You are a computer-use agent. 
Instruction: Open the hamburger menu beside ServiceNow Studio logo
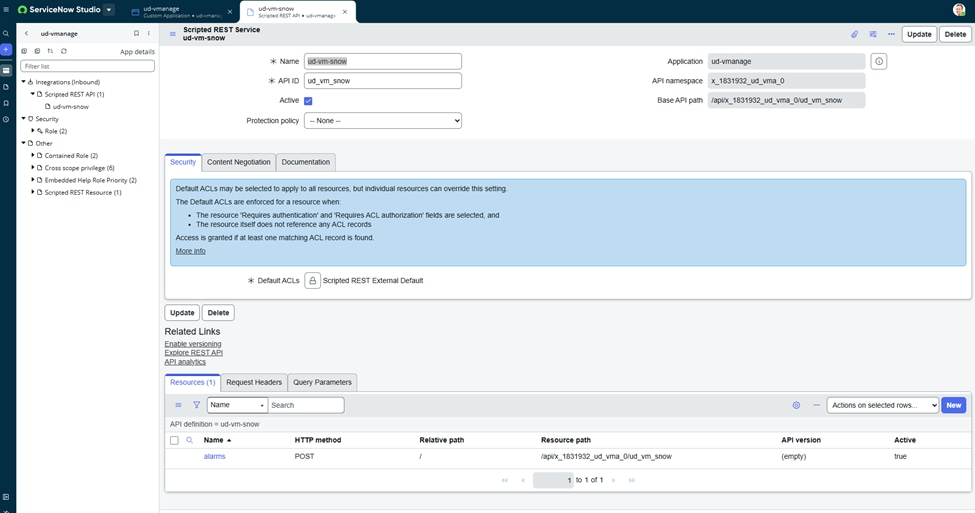coord(6,10)
